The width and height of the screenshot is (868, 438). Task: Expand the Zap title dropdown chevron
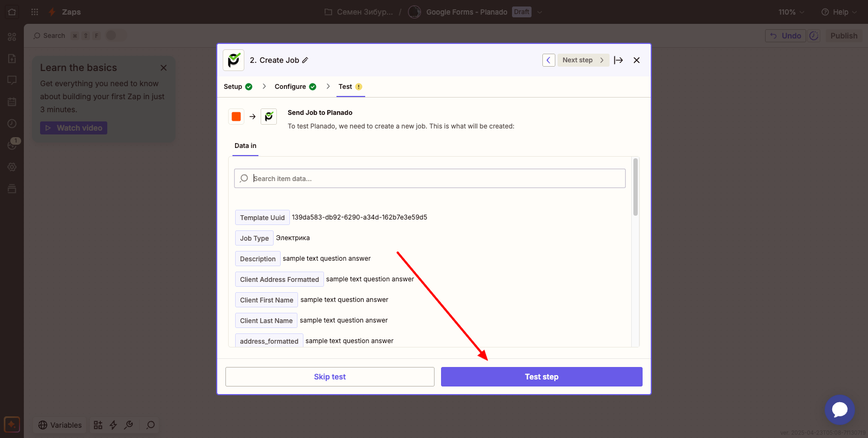tap(540, 12)
